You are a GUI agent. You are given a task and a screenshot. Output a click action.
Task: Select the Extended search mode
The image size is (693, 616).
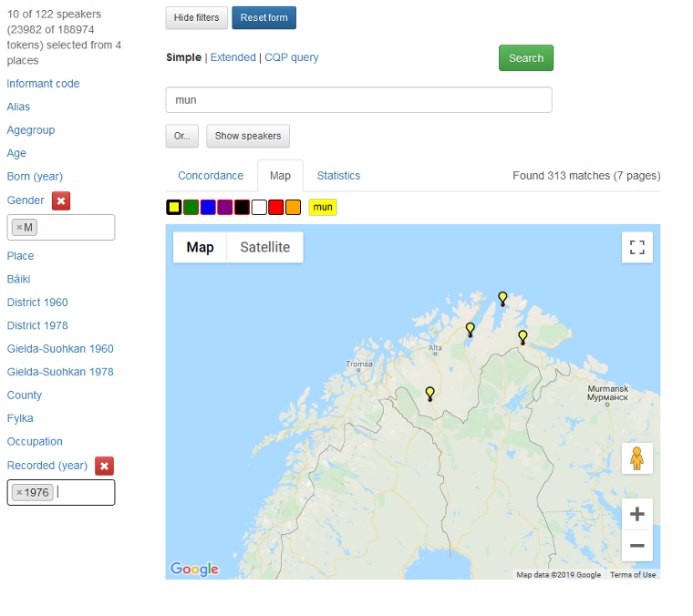233,57
